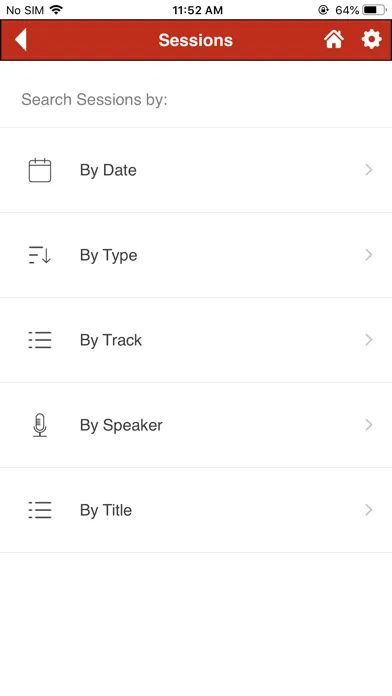Expand the By Date chevron
This screenshot has width=392, height=696.
click(368, 170)
